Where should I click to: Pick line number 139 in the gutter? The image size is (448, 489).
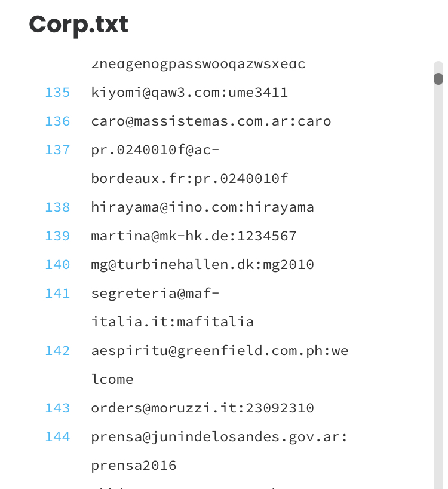coord(57,236)
